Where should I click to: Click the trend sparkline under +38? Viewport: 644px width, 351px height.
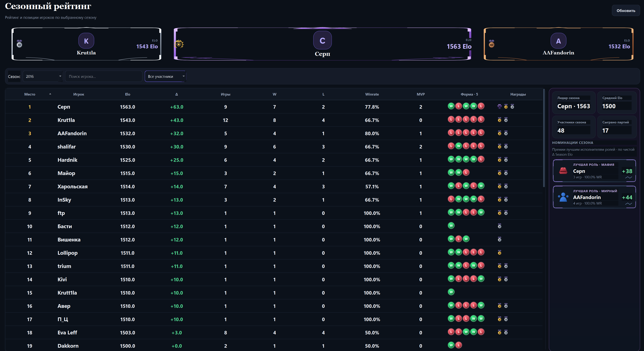point(629,177)
